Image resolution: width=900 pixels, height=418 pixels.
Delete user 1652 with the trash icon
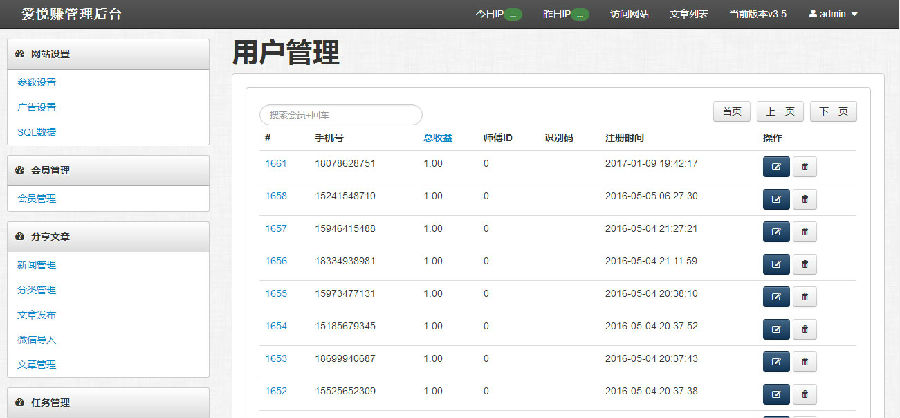click(x=804, y=394)
